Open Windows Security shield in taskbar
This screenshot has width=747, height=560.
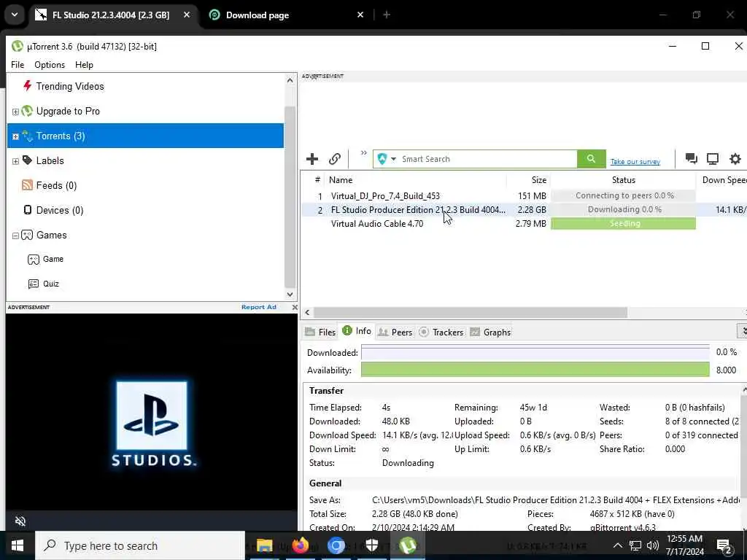click(x=371, y=545)
